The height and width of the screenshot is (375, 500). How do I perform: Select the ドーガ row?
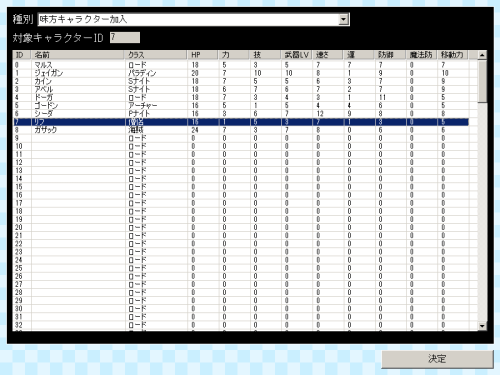(241, 97)
